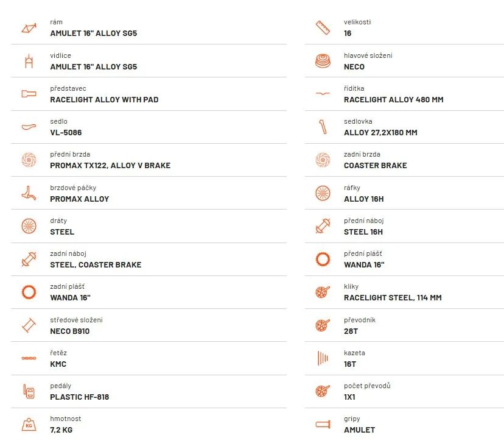
Task: Click the weight KG icon for hmotnost
Action: pos(29,424)
